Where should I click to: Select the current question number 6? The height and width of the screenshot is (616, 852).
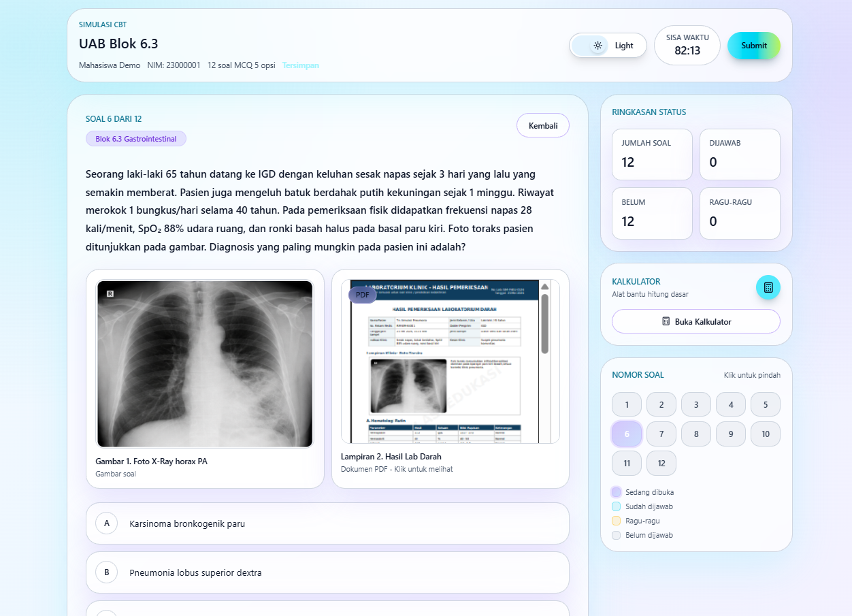(x=627, y=434)
